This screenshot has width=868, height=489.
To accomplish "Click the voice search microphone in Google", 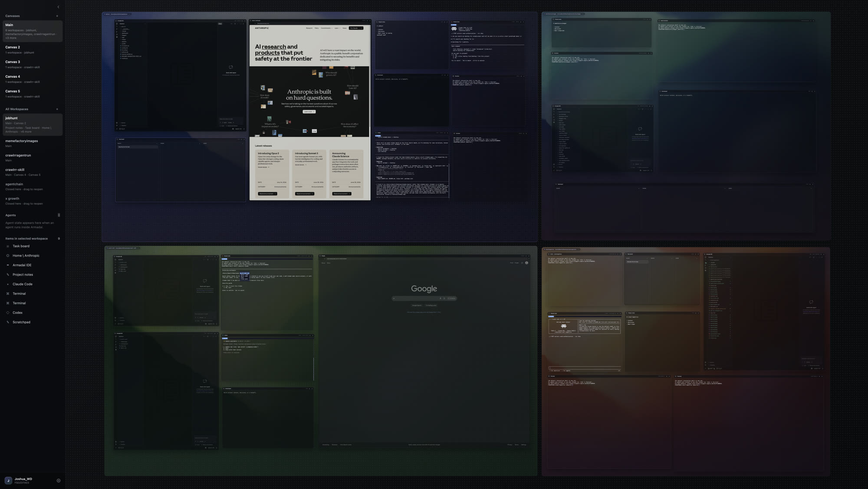I will point(441,298).
